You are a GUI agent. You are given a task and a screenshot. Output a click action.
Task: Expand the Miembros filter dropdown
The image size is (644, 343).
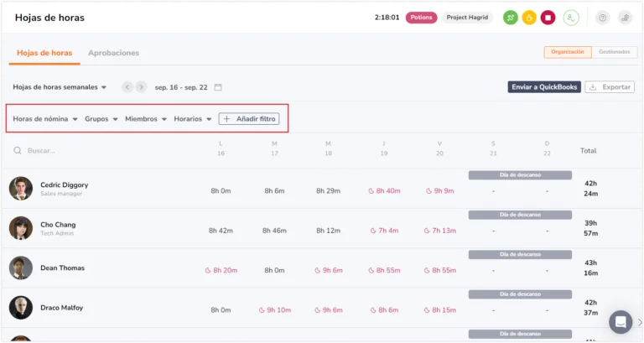(146, 119)
